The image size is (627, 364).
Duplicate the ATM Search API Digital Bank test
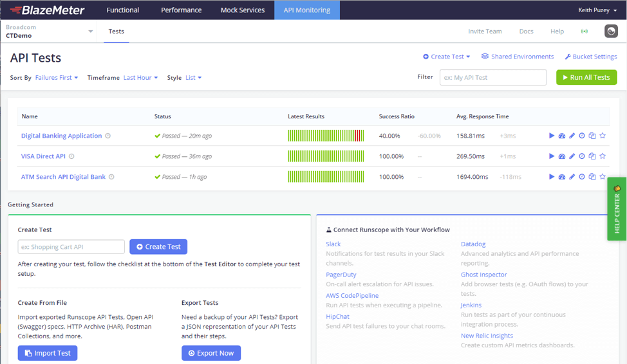592,177
